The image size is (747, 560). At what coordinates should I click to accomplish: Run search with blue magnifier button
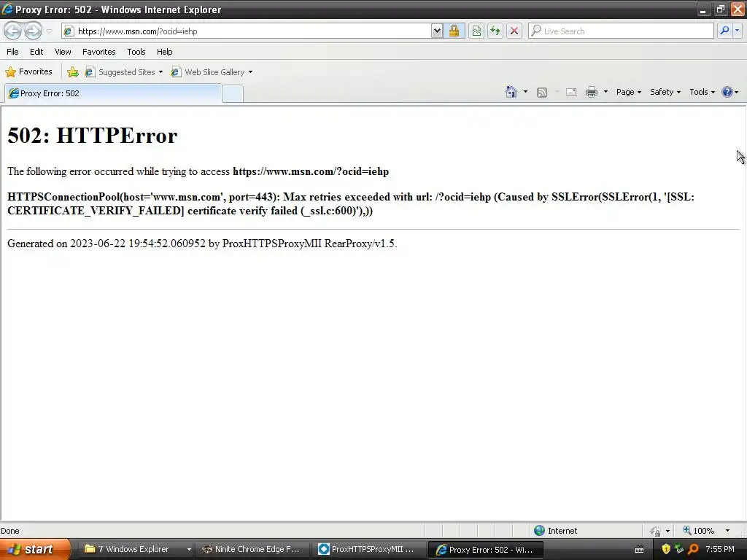(x=724, y=31)
